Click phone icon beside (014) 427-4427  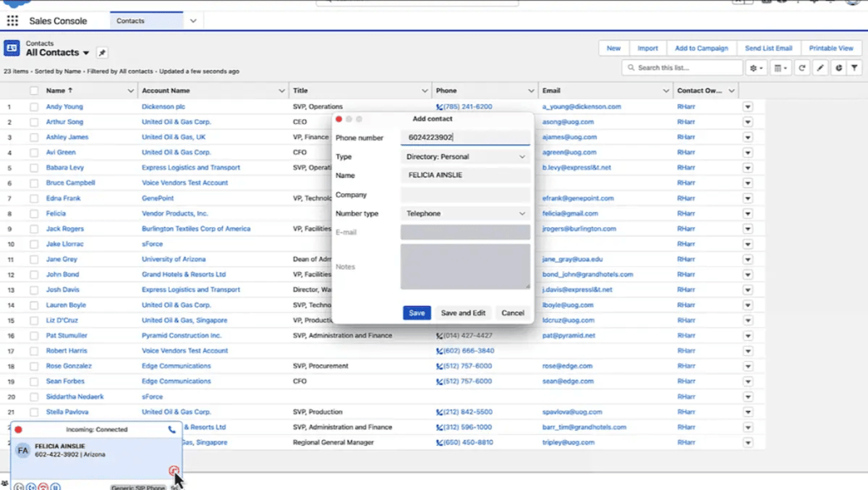[x=439, y=336]
